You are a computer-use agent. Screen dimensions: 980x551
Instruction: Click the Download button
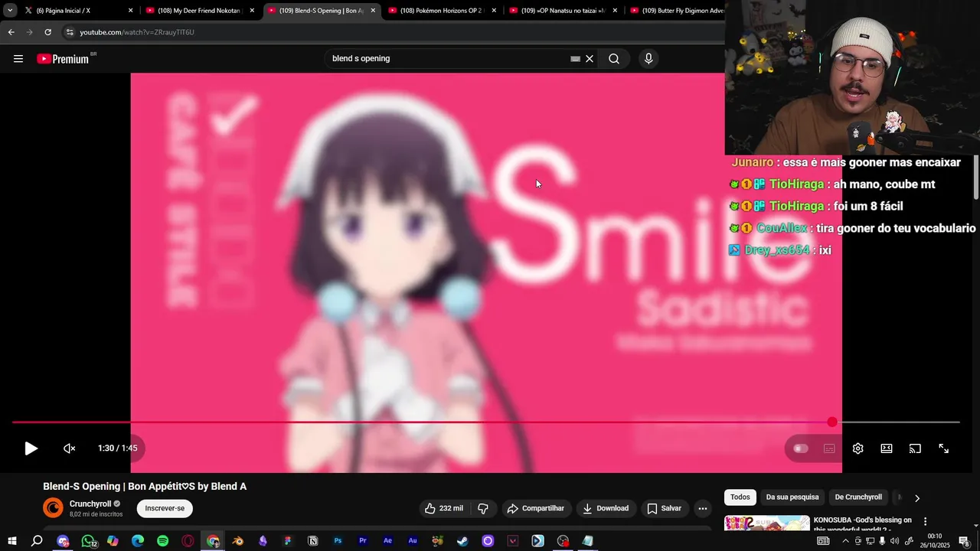[x=606, y=508]
